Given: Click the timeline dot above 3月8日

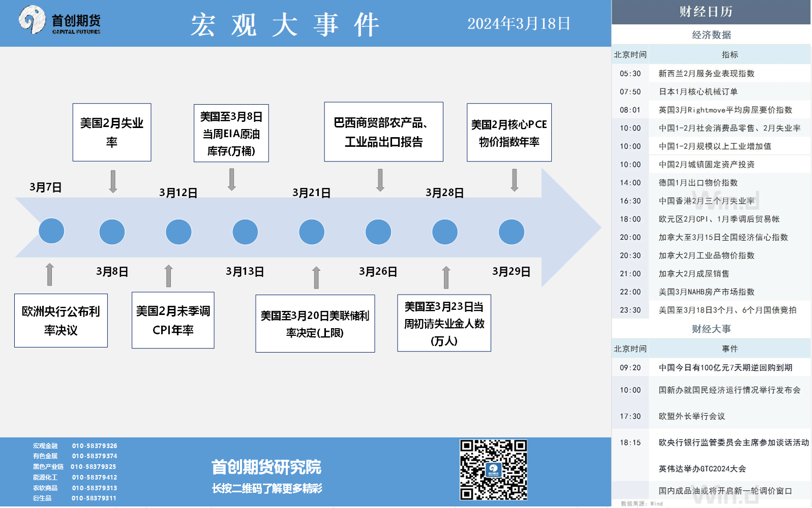Looking at the screenshot, I should (x=112, y=232).
